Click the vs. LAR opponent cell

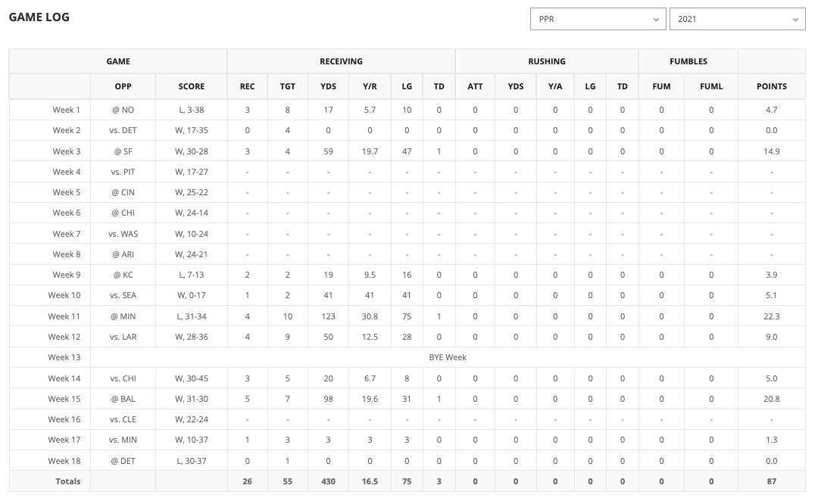[x=123, y=337]
